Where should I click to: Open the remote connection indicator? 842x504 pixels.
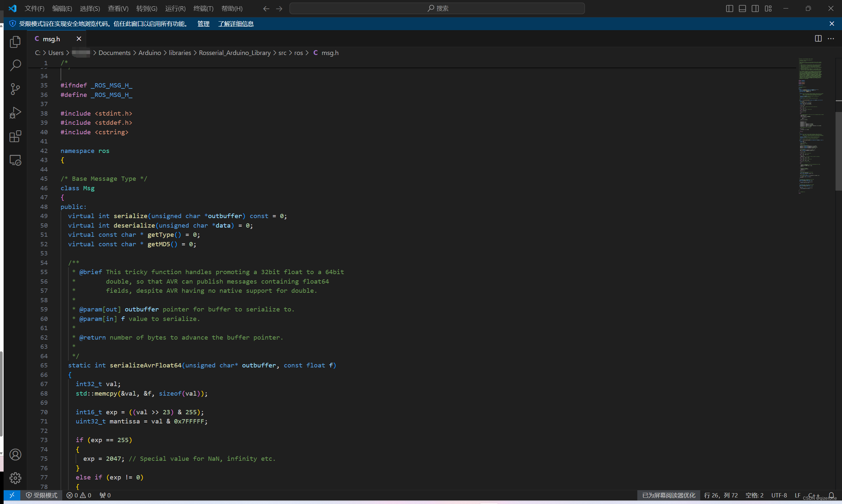click(x=11, y=495)
